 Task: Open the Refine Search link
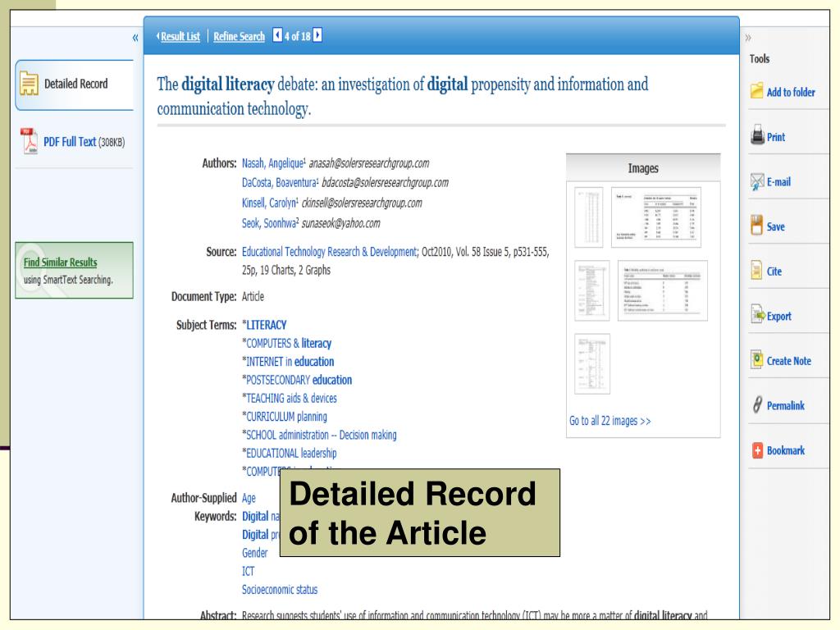239,36
